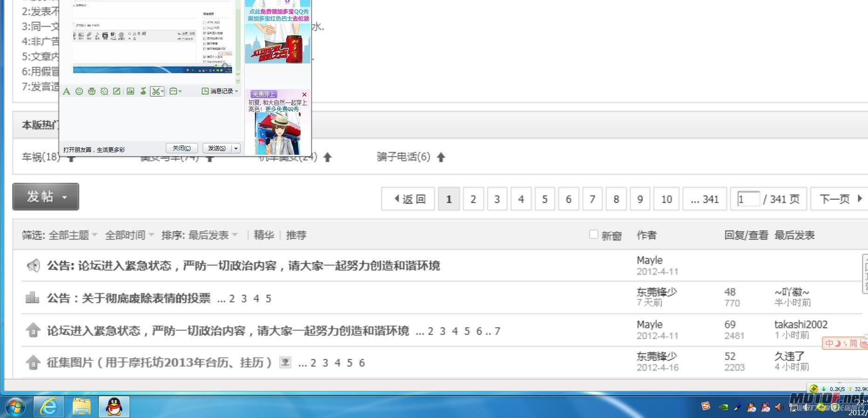Open the Windows Start menu
The height and width of the screenshot is (418, 868).
[15, 407]
